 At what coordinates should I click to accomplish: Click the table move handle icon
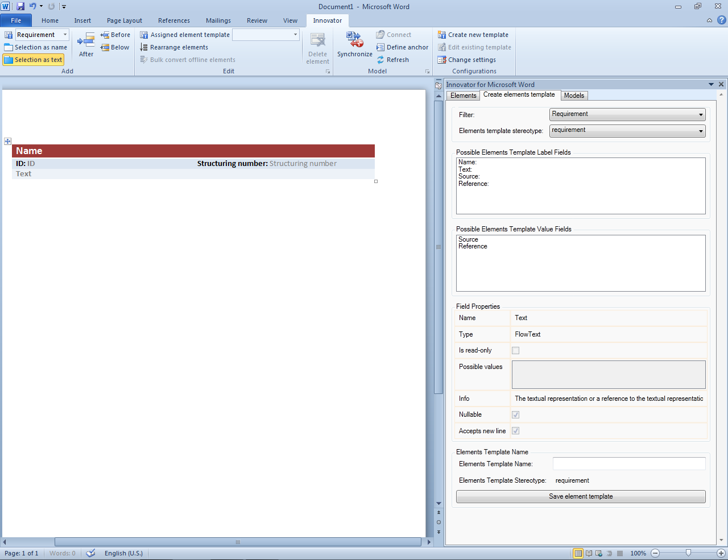(7, 141)
